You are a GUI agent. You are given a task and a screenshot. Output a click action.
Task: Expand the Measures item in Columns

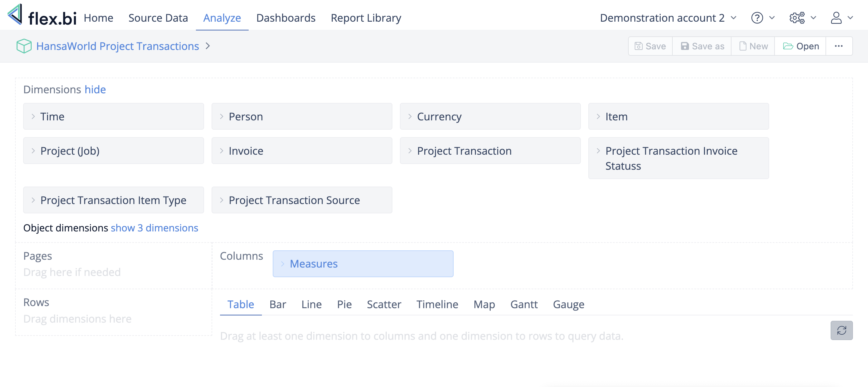283,264
